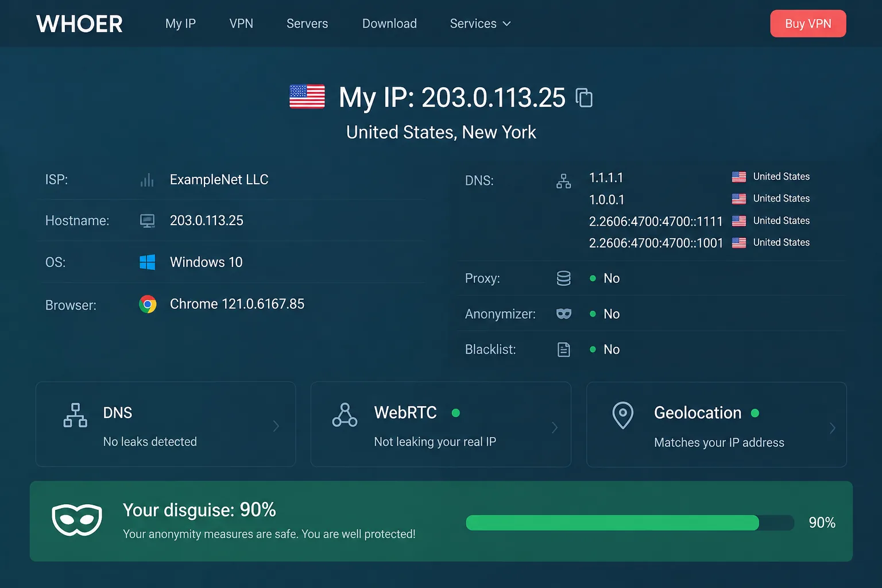
Task: Copy the IP address with the copy icon
Action: (584, 98)
